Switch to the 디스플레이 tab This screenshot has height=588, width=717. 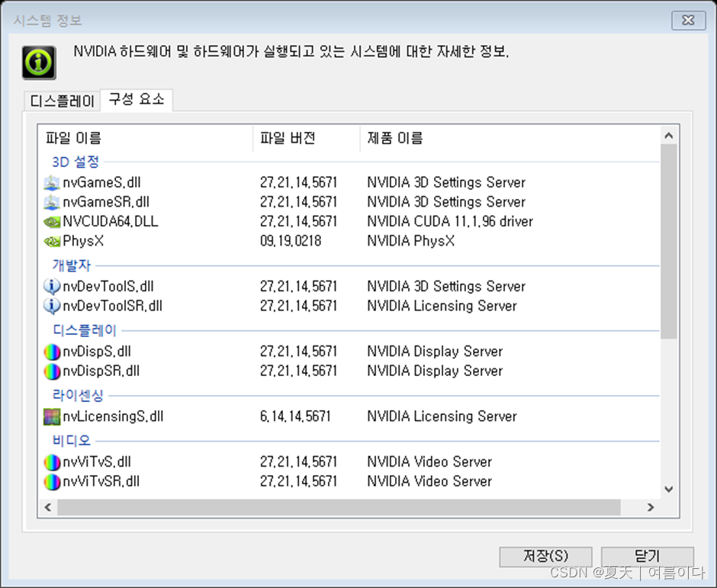pos(63,101)
